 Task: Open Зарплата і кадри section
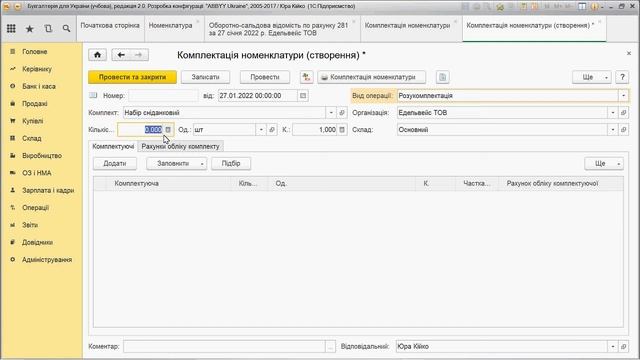41,190
